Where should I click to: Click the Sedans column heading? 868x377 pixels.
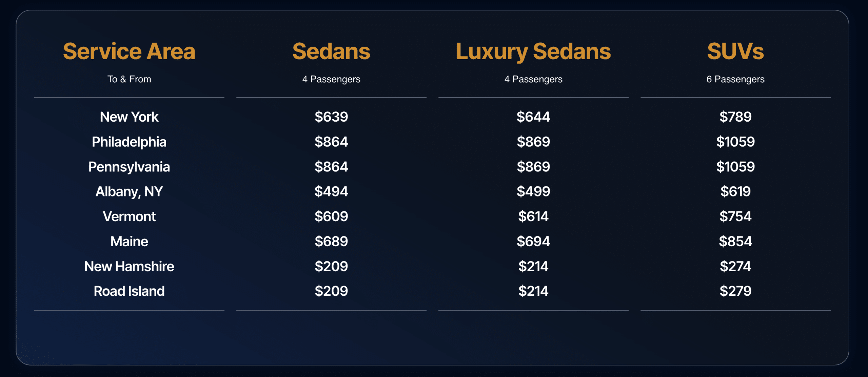pos(331,51)
